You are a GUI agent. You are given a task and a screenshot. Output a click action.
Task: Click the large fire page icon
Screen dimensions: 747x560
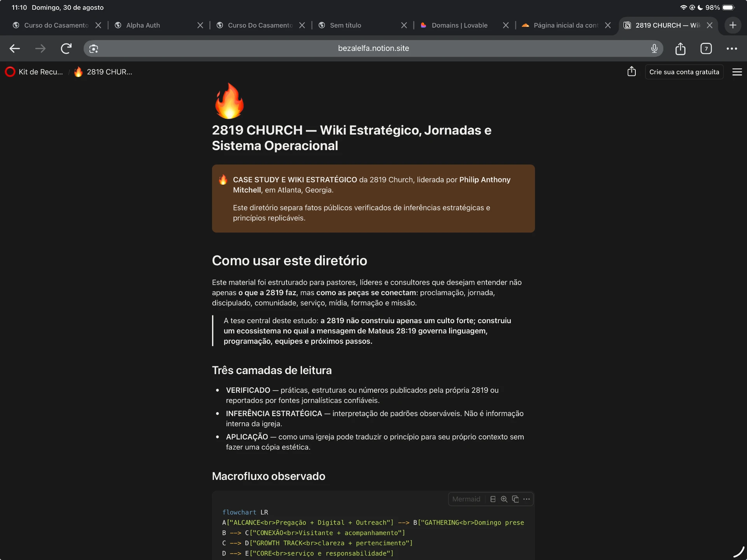pos(229,101)
